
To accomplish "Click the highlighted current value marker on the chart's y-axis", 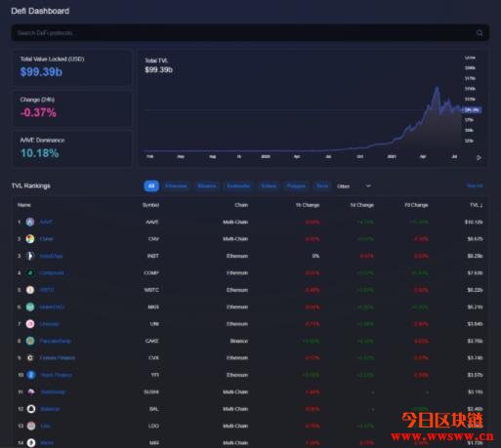I will pyautogui.click(x=472, y=110).
